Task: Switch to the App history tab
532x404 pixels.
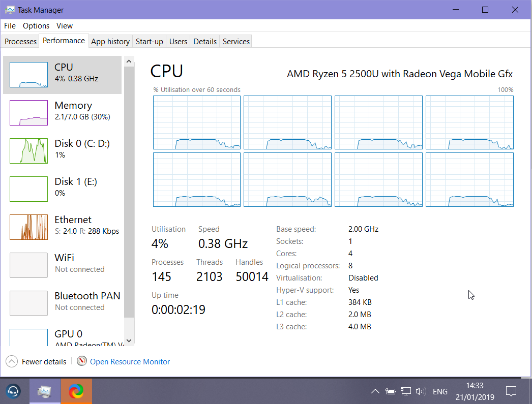Action: [x=110, y=41]
